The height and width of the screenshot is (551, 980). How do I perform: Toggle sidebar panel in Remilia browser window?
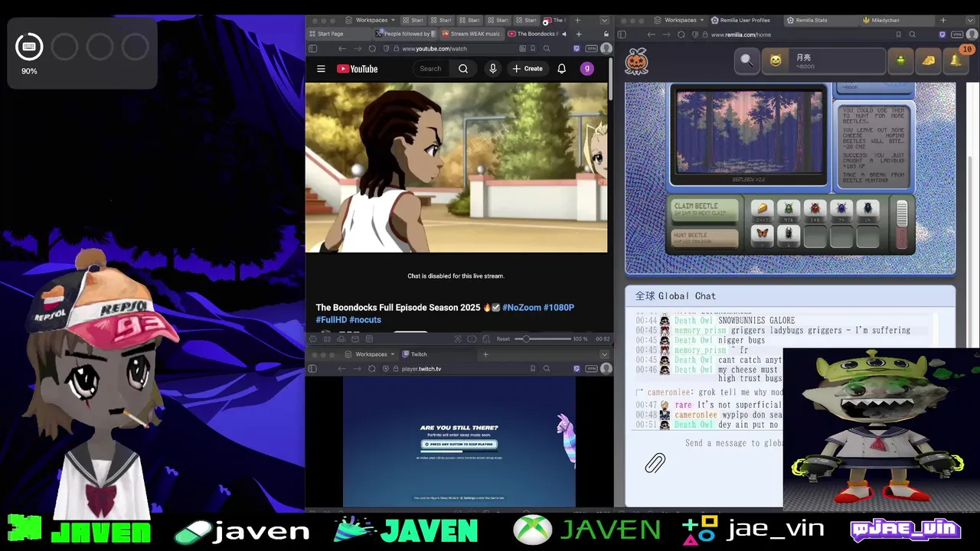(x=622, y=34)
